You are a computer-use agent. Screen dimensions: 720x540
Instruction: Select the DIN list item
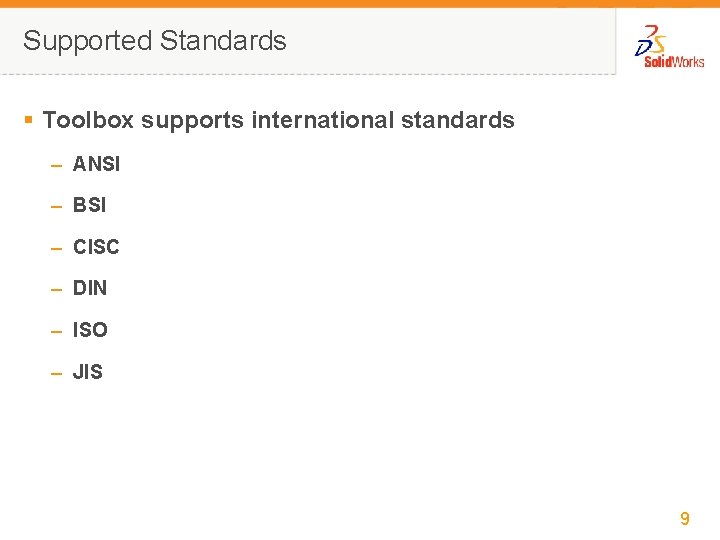point(90,289)
